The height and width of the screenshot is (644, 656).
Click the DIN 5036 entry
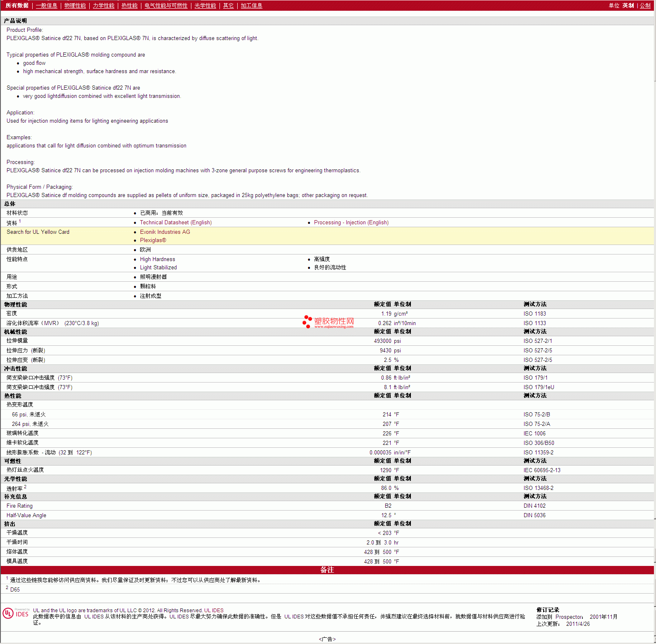(535, 516)
